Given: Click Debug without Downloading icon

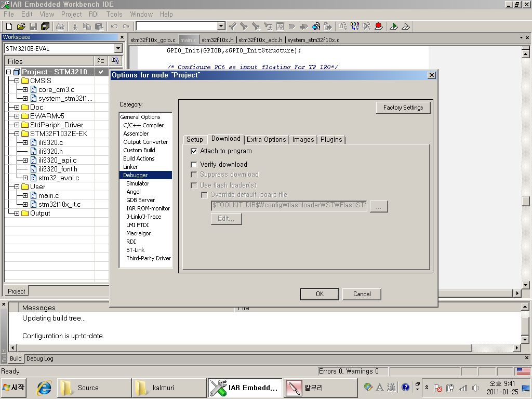Looking at the screenshot, I should tap(406, 26).
